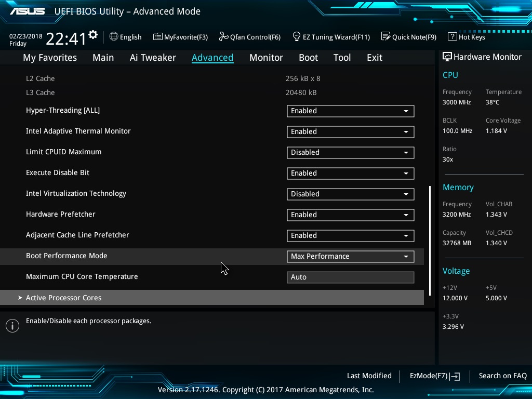Select the Advanced tab
The width and height of the screenshot is (532, 399).
click(212, 58)
